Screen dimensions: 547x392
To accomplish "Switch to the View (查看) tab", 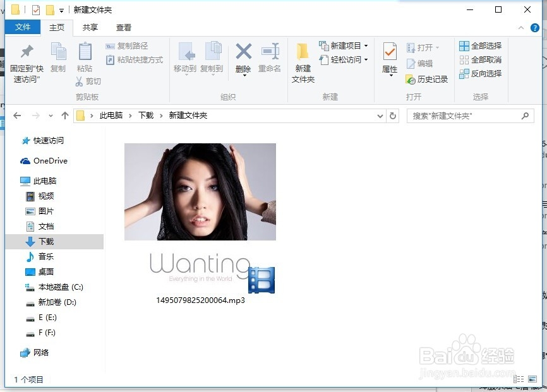I will click(x=124, y=28).
